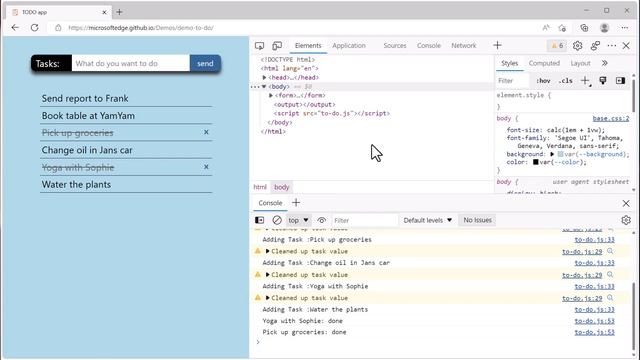Go back in browser
The image size is (640, 360).
click(x=15, y=28)
